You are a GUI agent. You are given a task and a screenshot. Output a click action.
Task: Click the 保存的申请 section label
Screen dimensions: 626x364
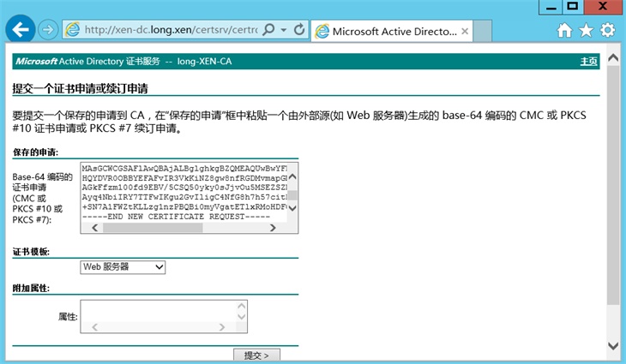35,152
